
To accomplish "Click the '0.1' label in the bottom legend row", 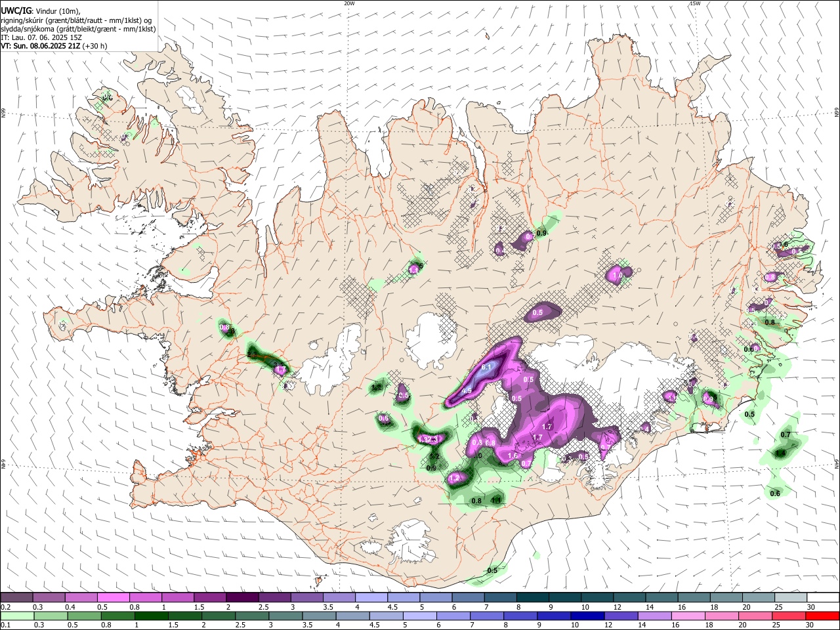I will pos(5,625).
